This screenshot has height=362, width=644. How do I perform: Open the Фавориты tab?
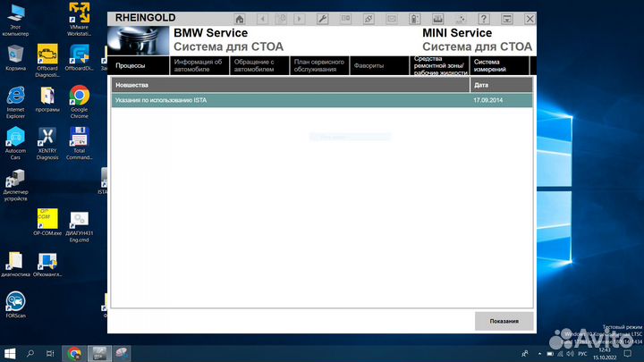coord(379,65)
